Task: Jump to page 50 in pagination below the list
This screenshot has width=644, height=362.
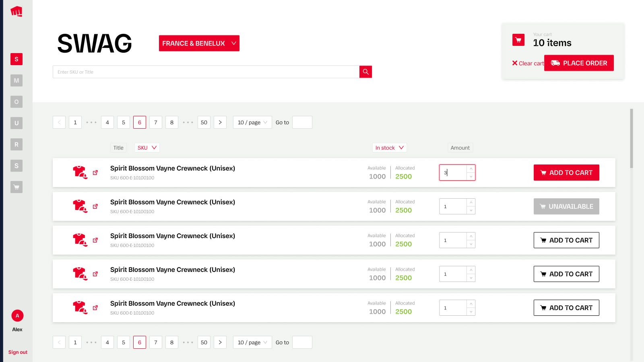Action: [x=204, y=342]
